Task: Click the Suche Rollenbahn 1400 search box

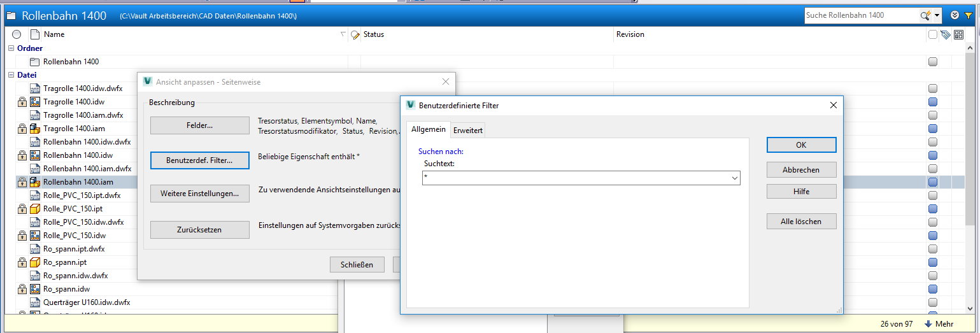Action: 862,15
